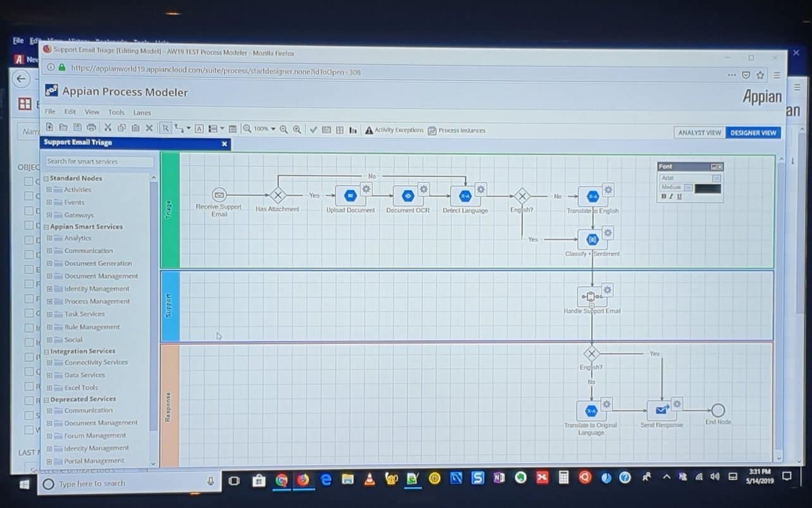Open the Arial font dropdown
This screenshot has height=508, width=812.
point(717,178)
